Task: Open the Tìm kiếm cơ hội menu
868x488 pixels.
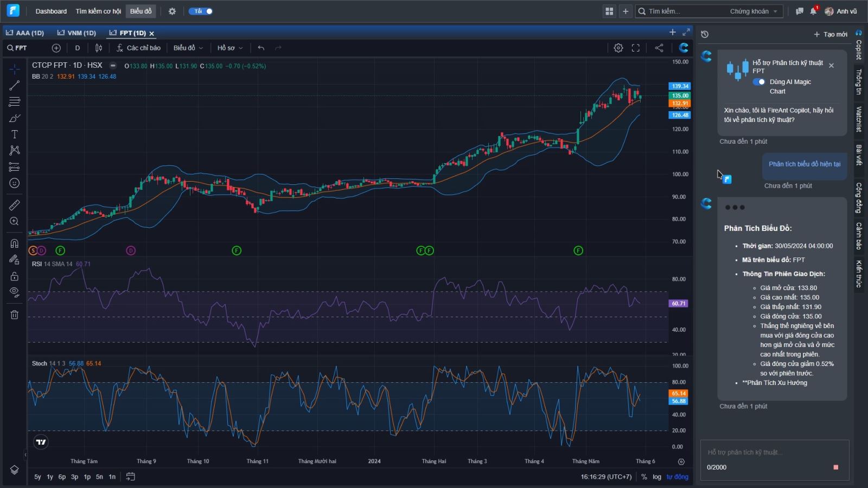Action: coord(98,11)
